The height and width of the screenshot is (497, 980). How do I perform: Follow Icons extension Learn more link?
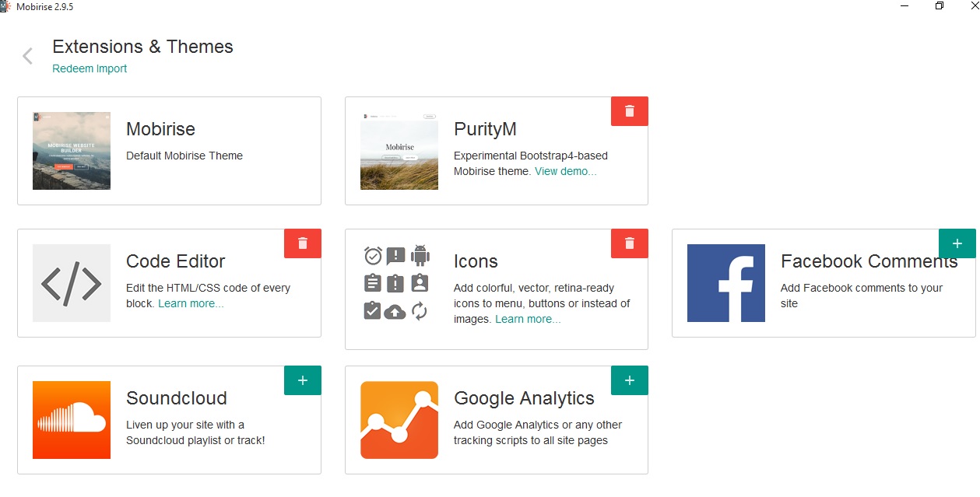click(x=528, y=319)
